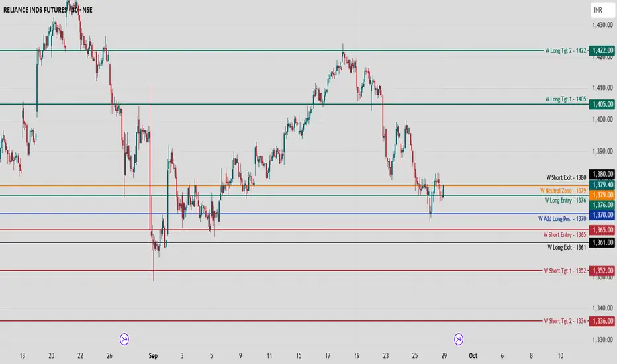The image size is (617, 364).
Task: Click the 1,340.00 price axis value
Action: pyautogui.click(x=602, y=308)
